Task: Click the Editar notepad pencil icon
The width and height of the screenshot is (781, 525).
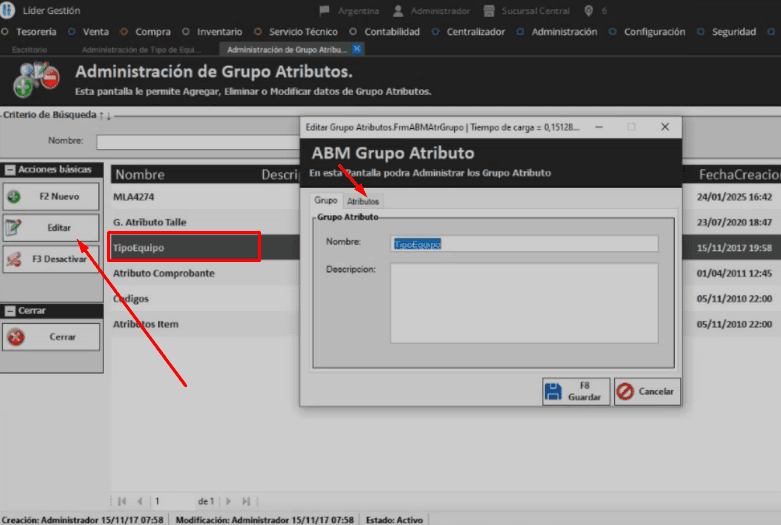Action: (15, 228)
